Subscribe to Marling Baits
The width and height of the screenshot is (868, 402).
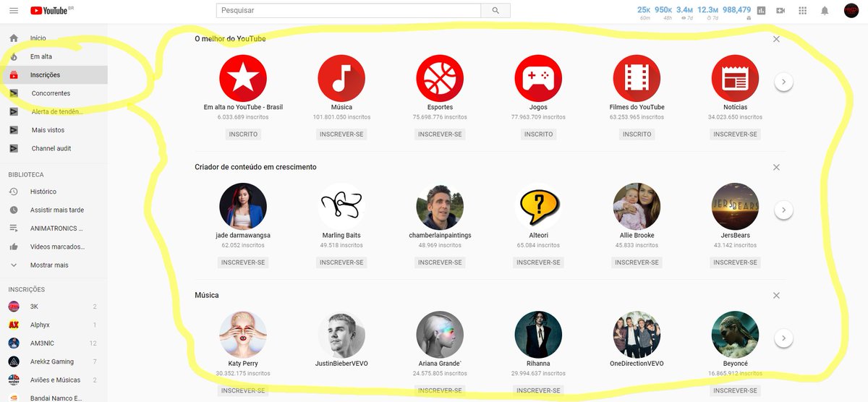tap(341, 262)
